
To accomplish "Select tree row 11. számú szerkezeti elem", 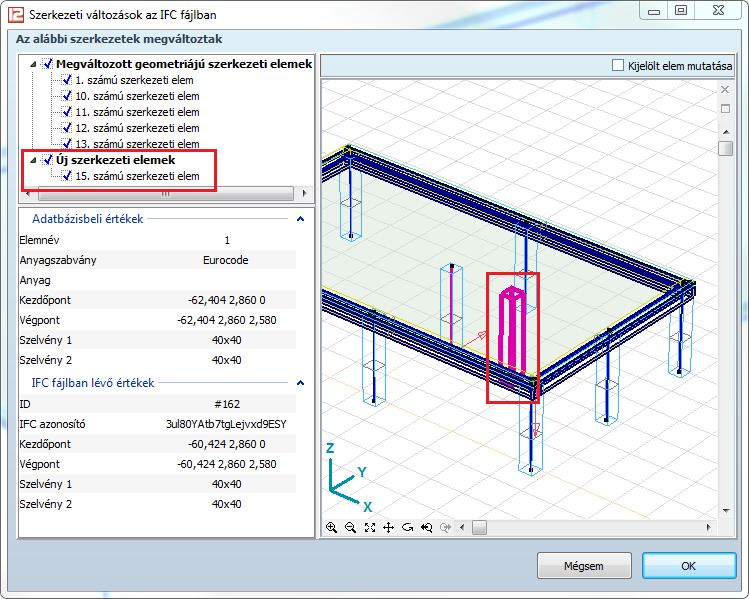I will click(x=137, y=112).
